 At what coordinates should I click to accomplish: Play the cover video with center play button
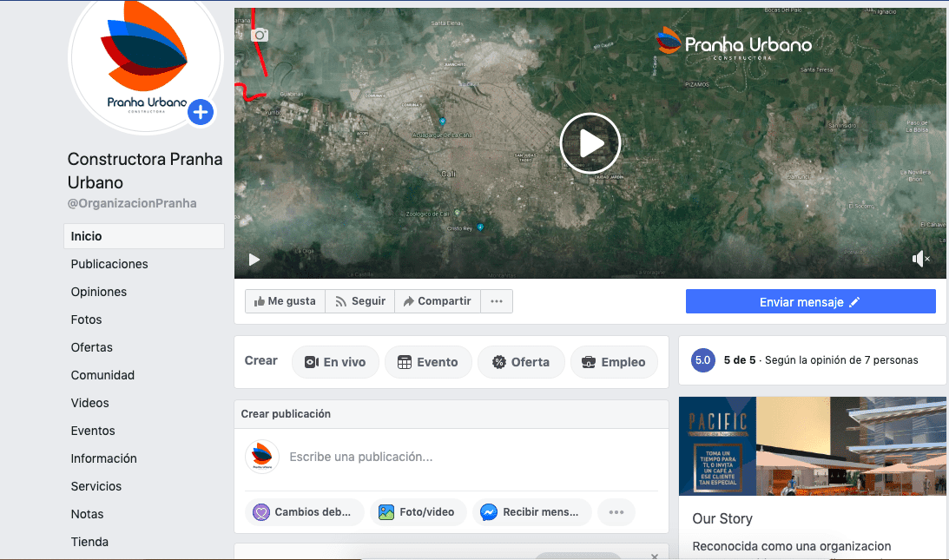[x=590, y=143]
